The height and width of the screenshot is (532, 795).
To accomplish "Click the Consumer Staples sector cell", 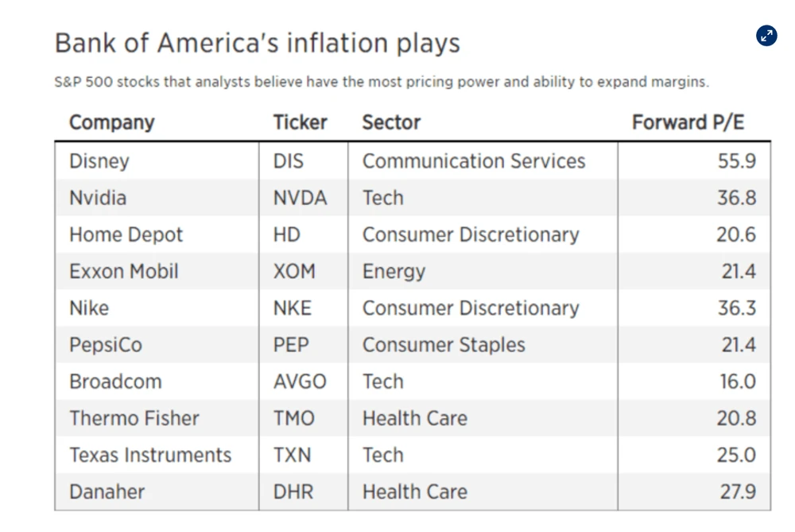I will point(444,344).
